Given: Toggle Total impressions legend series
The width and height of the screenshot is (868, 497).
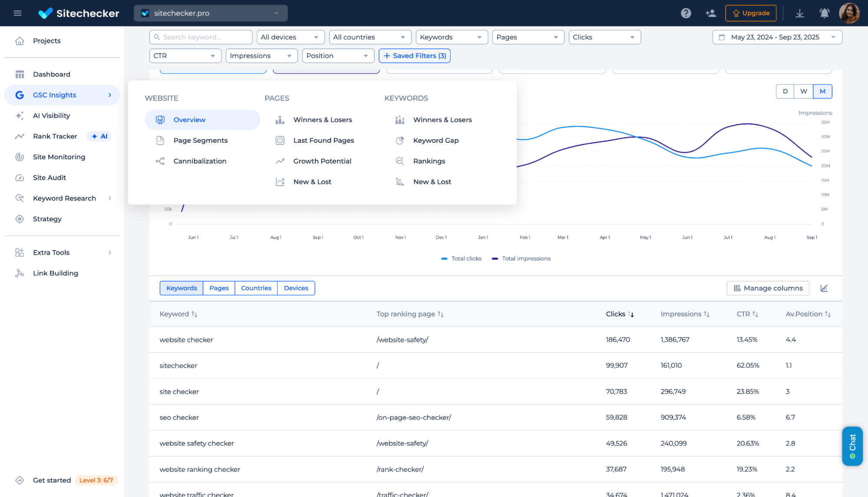Looking at the screenshot, I should click(521, 259).
